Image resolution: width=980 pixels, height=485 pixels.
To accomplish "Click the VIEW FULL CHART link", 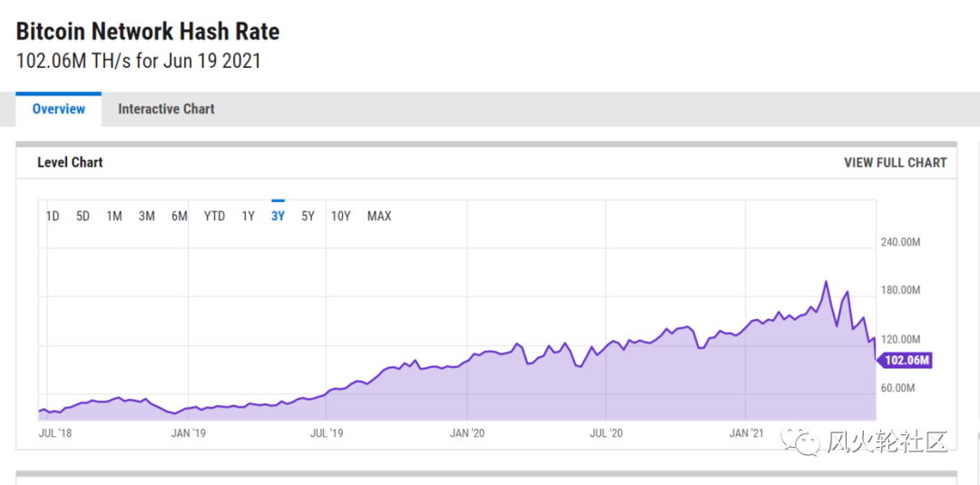I will click(895, 163).
